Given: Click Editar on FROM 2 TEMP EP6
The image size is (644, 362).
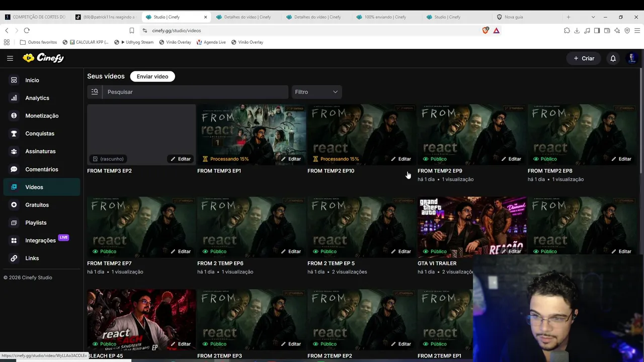Looking at the screenshot, I should click(290, 251).
